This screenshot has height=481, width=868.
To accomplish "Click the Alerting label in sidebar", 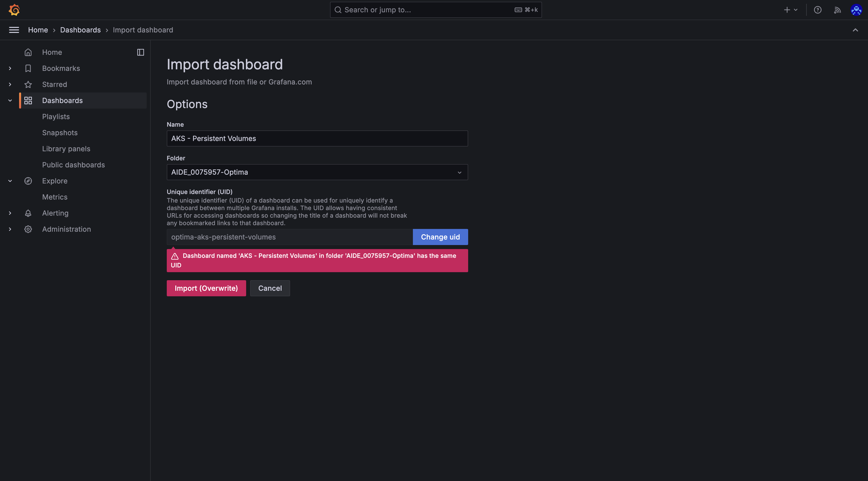I will pyautogui.click(x=55, y=213).
